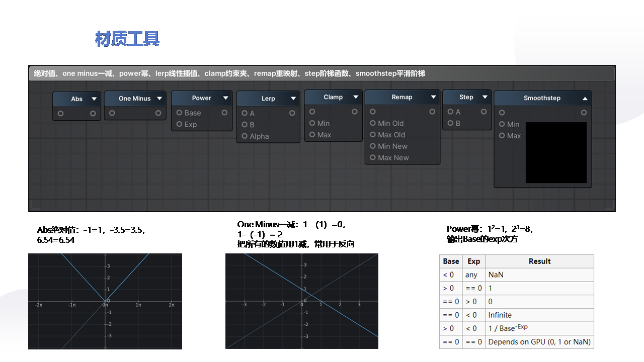Viewport: 644px width, 362px height.
Task: Select the Power node Exp port
Action: [179, 124]
